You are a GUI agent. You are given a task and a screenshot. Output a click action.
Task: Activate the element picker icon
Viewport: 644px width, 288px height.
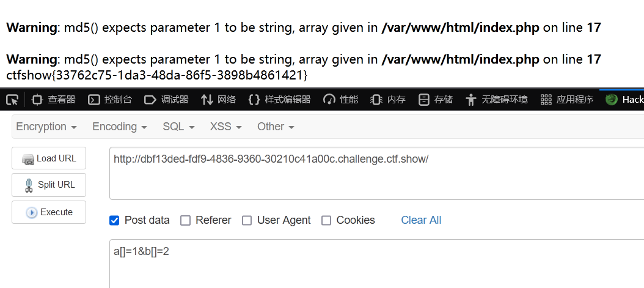click(x=12, y=100)
